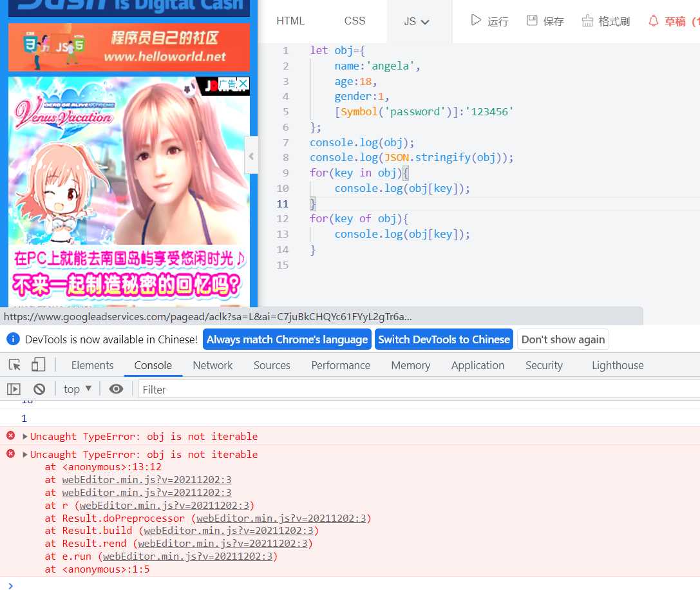700x590 pixels.
Task: Open the Security panel tab
Action: [544, 365]
